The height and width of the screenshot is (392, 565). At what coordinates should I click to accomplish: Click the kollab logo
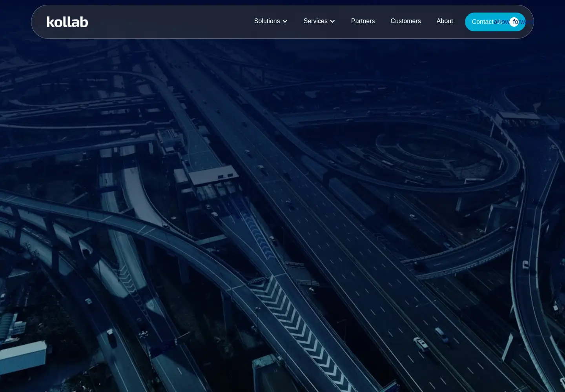(x=67, y=22)
